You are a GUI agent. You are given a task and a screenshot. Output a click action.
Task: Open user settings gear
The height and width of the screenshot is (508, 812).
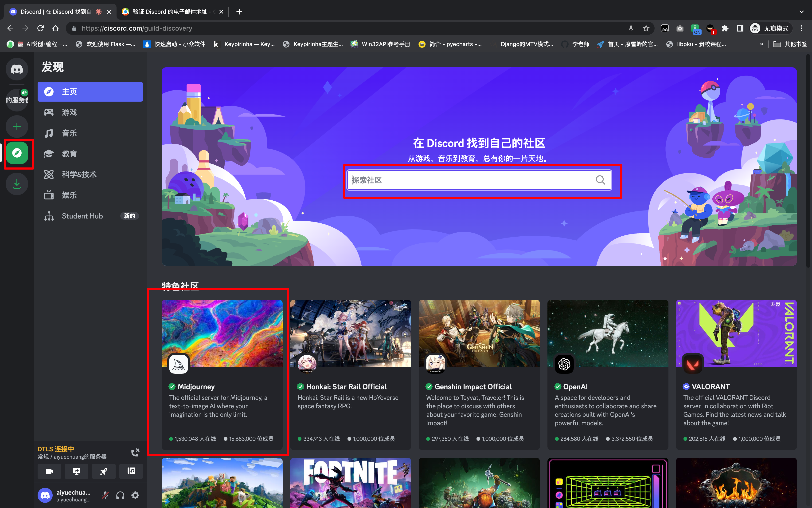coord(135,495)
